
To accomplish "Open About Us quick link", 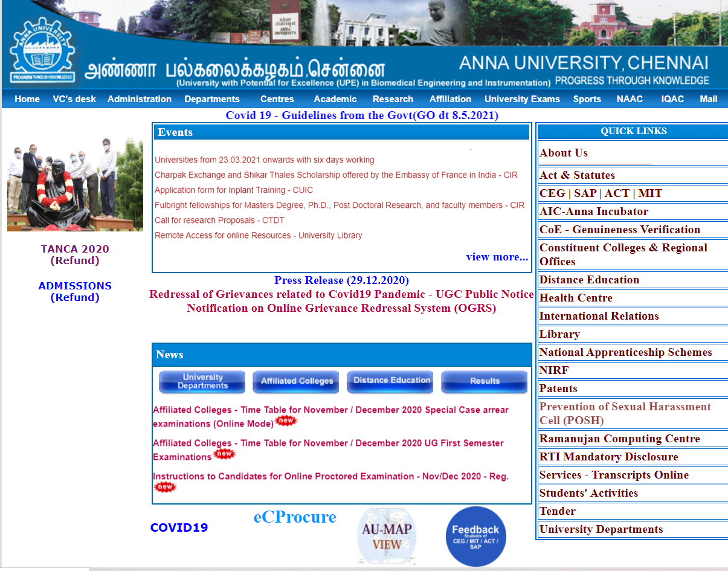I will coord(564,153).
